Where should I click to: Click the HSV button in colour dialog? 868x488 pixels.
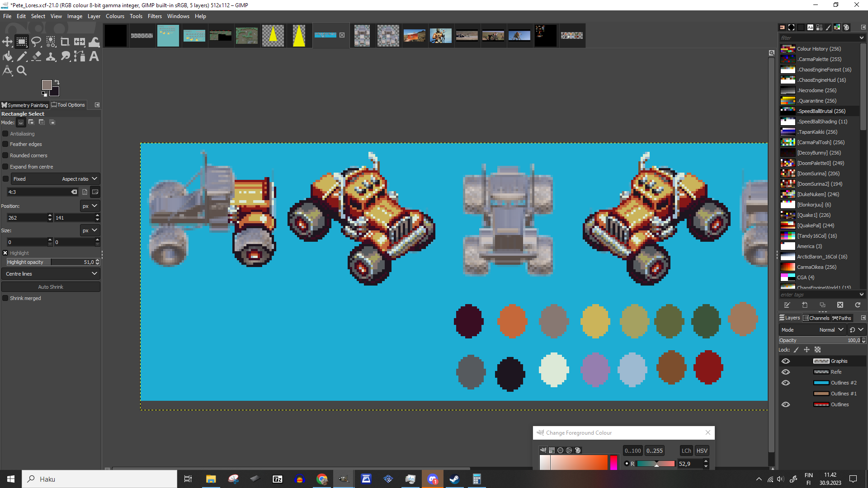tap(702, 450)
